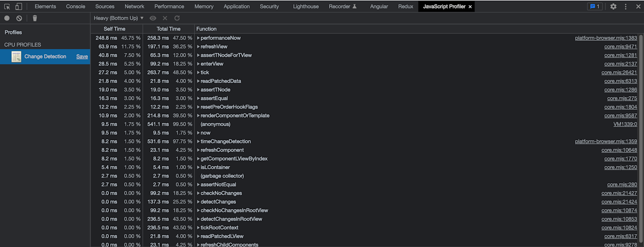Expand the enterView function row
Screen dimensions: 644x247
click(x=198, y=64)
